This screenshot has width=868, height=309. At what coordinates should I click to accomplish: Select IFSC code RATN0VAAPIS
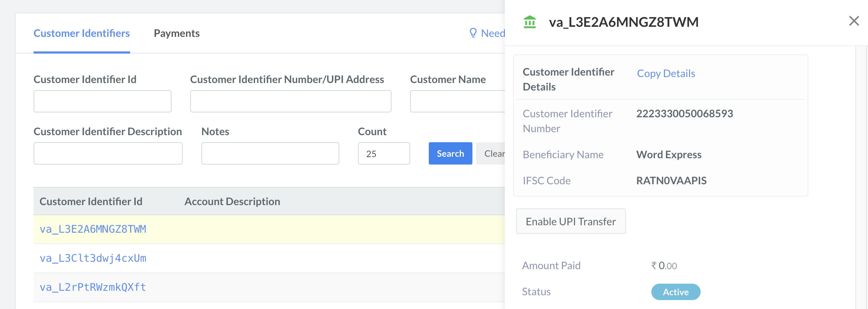pyautogui.click(x=671, y=181)
